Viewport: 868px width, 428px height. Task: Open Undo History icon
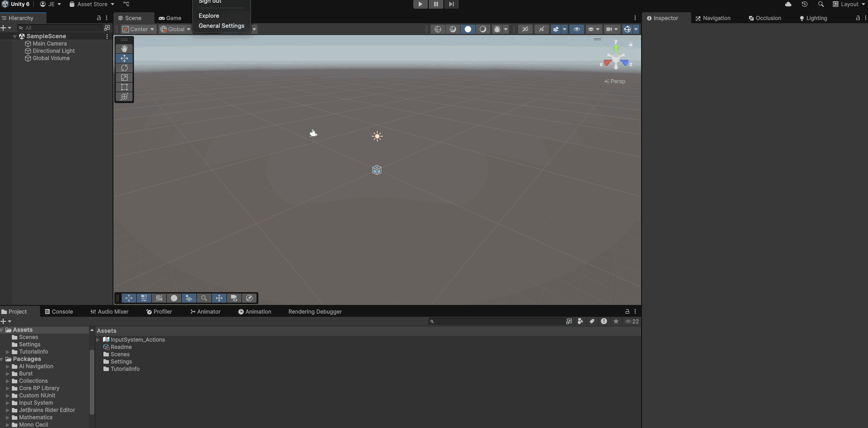tap(805, 4)
